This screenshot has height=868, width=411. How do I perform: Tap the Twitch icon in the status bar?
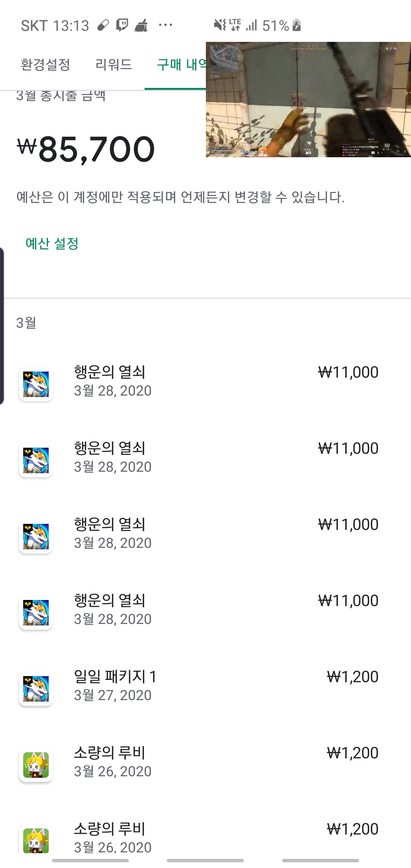[x=122, y=26]
